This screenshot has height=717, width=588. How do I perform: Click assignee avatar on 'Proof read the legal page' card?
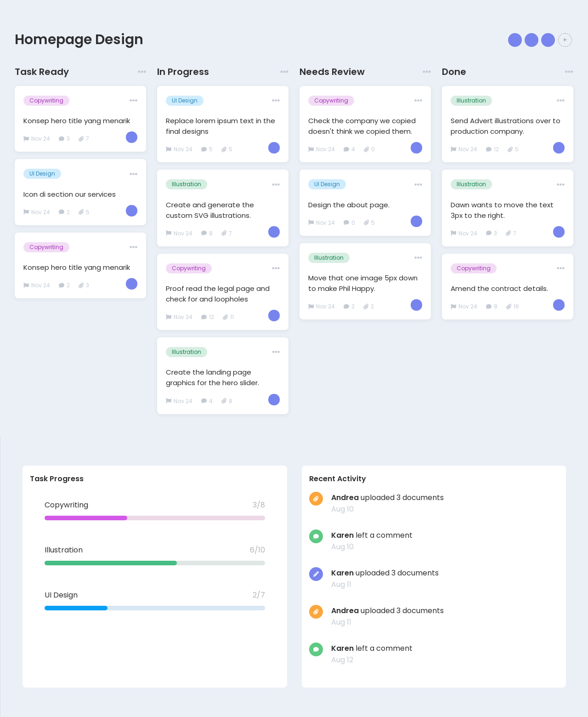(274, 316)
